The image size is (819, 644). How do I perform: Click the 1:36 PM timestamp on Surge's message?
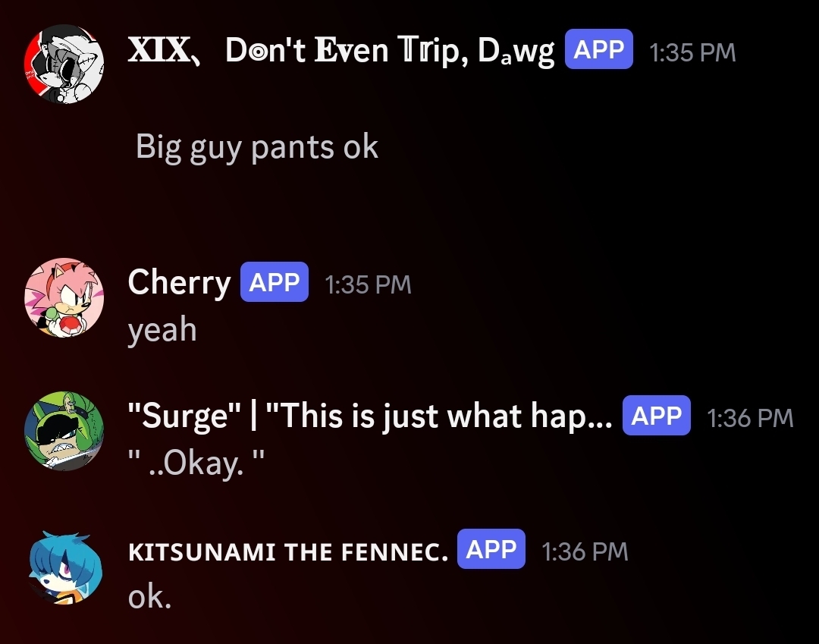coord(749,417)
